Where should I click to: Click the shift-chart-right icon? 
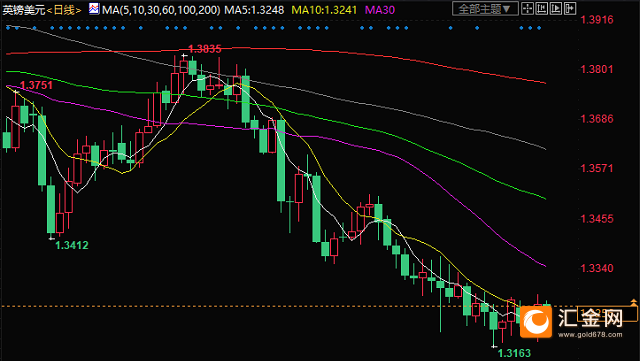[x=569, y=9]
